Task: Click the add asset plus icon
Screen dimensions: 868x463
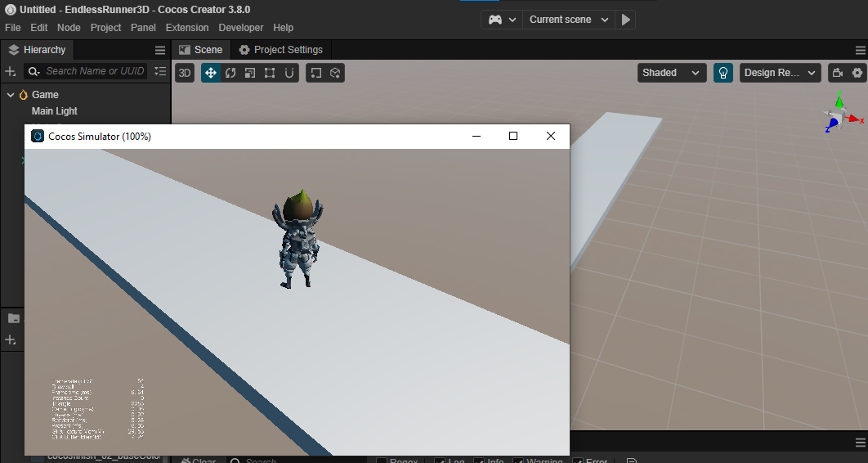Action: click(10, 340)
